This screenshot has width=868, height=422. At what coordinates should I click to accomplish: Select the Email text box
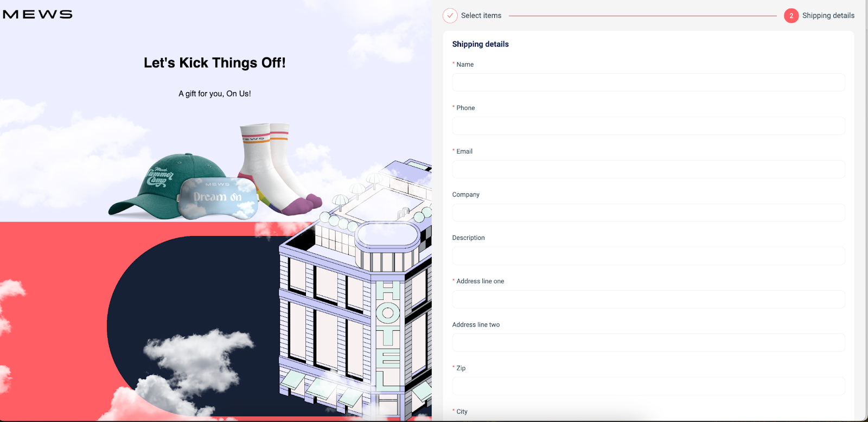point(648,169)
